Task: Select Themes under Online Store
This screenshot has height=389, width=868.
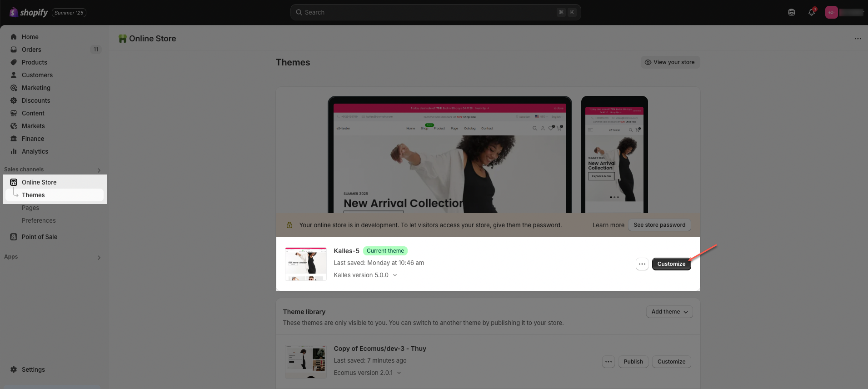Action: [x=55, y=195]
